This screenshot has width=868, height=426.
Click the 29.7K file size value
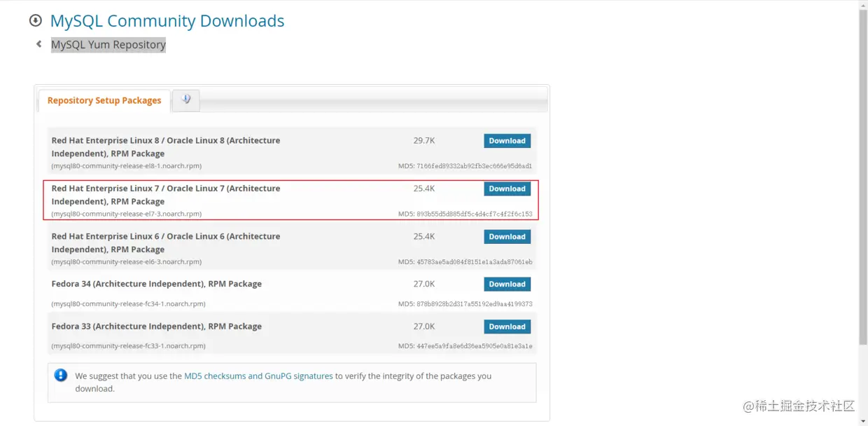pyautogui.click(x=424, y=141)
